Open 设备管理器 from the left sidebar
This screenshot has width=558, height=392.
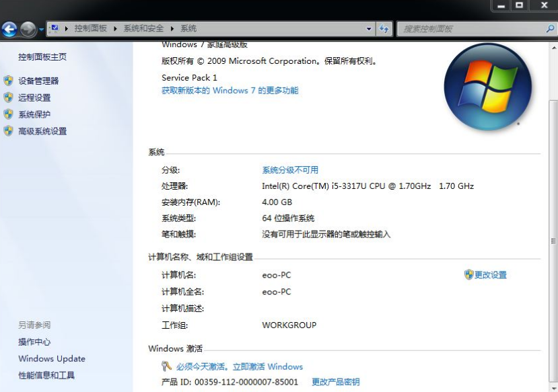(38, 81)
